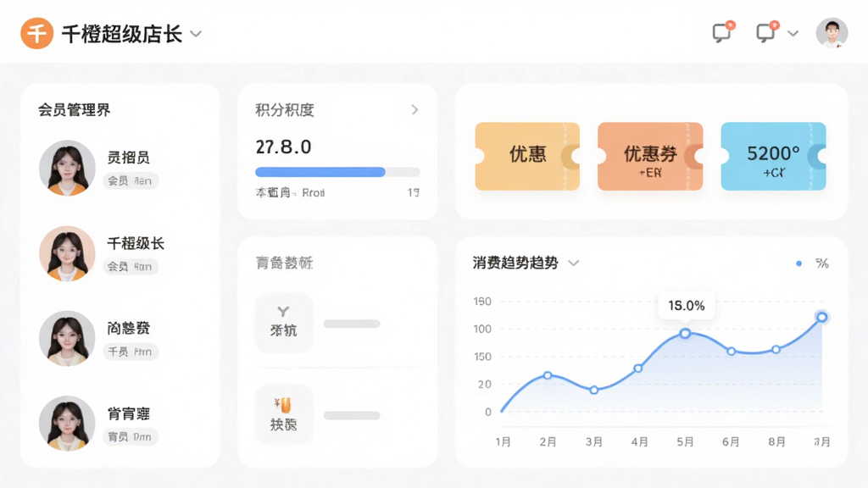Click the 8月 data point on chart
The image size is (868, 488).
776,349
